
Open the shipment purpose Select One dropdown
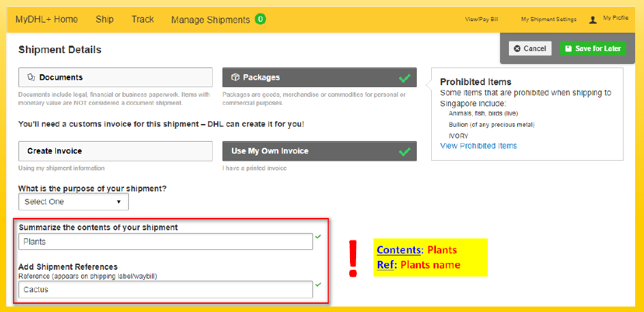(x=74, y=202)
